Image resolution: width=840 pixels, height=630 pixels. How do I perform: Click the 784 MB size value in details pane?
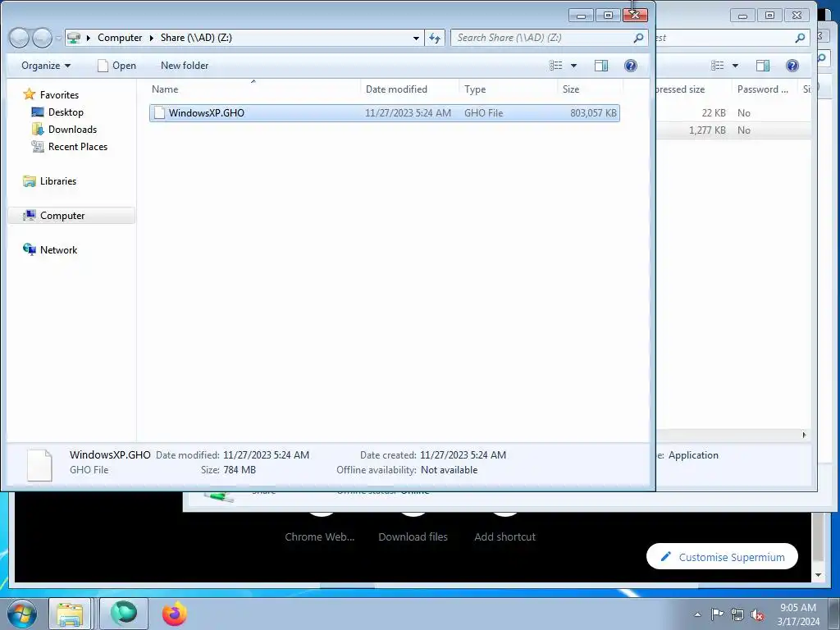tap(239, 470)
